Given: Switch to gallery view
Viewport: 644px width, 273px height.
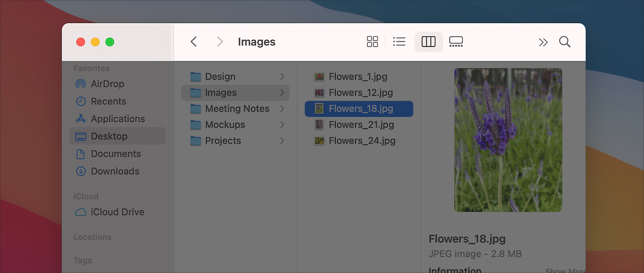Looking at the screenshot, I should coord(456,42).
